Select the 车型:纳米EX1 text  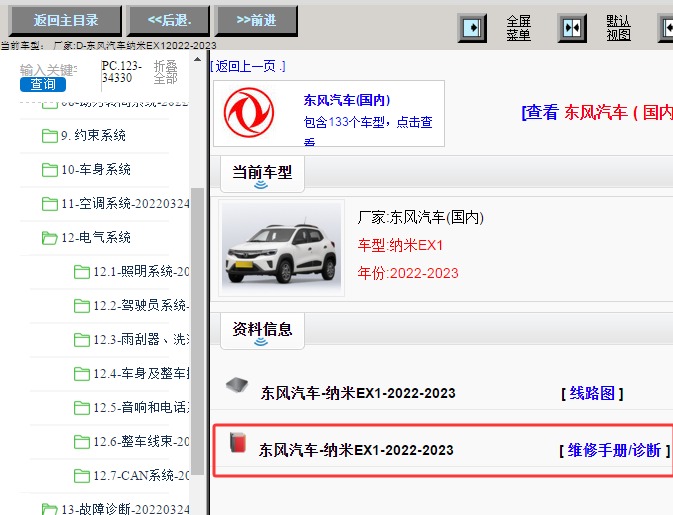400,245
